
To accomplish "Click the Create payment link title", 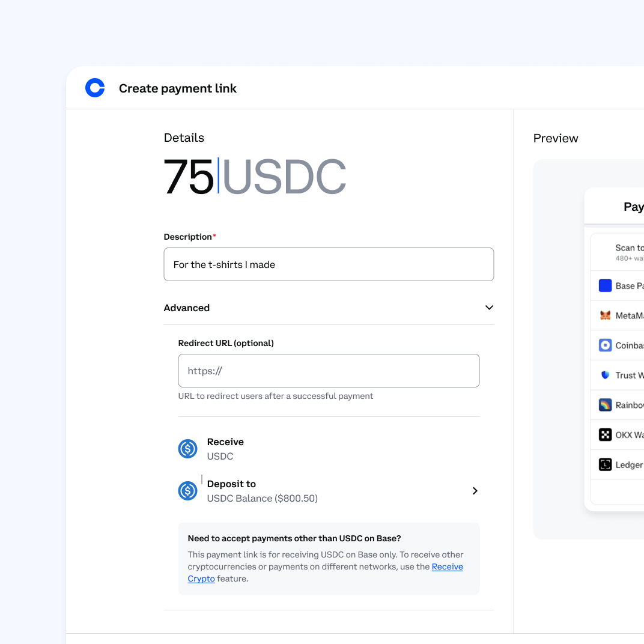I will coord(178,88).
